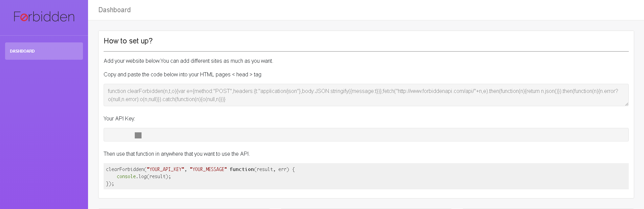Click the "YOUR_API_KEY" string in the example code

click(x=166, y=169)
